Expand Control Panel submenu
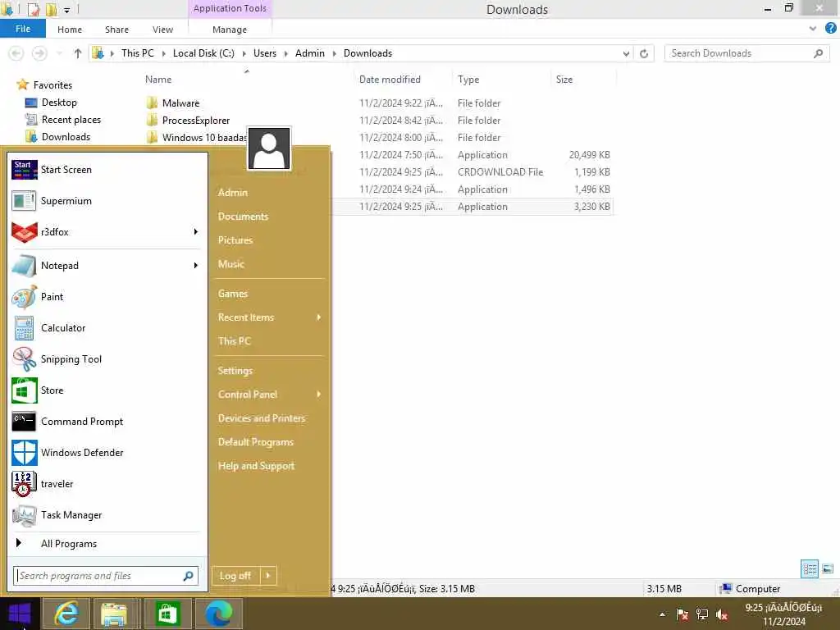Viewport: 840px width, 630px height. click(319, 395)
